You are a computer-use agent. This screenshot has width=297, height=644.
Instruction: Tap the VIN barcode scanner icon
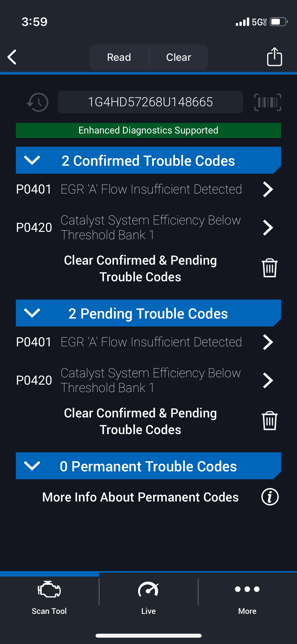267,102
